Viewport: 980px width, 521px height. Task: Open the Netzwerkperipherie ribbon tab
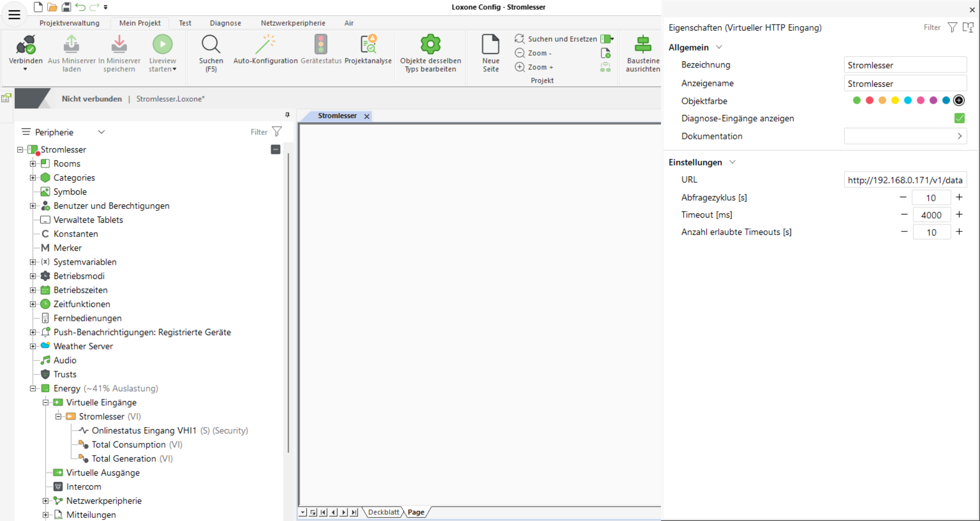[x=292, y=23]
